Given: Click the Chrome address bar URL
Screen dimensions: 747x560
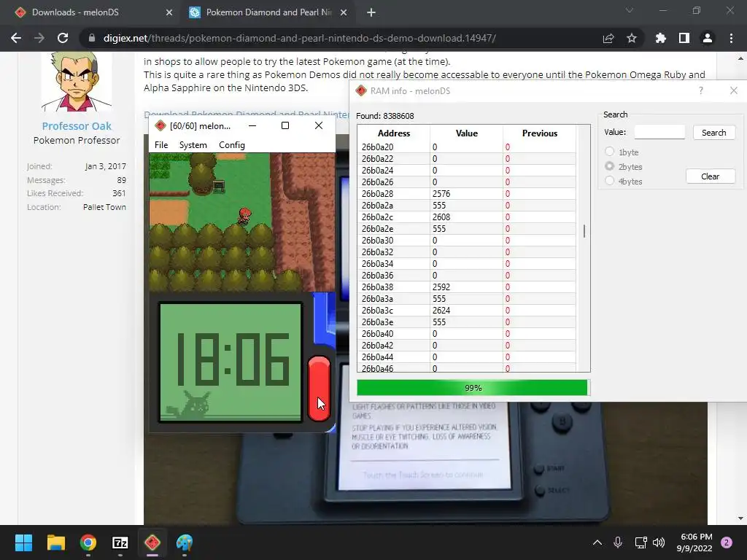Looking at the screenshot, I should coord(300,38).
